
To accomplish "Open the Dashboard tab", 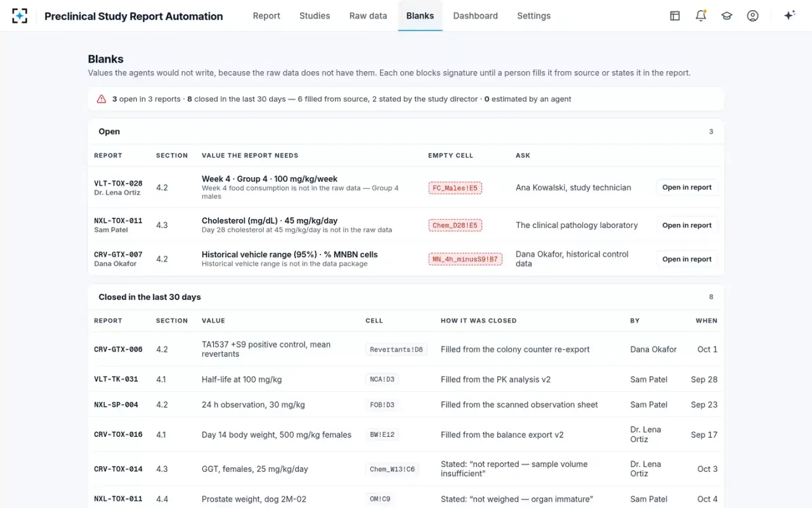I will pos(475,16).
